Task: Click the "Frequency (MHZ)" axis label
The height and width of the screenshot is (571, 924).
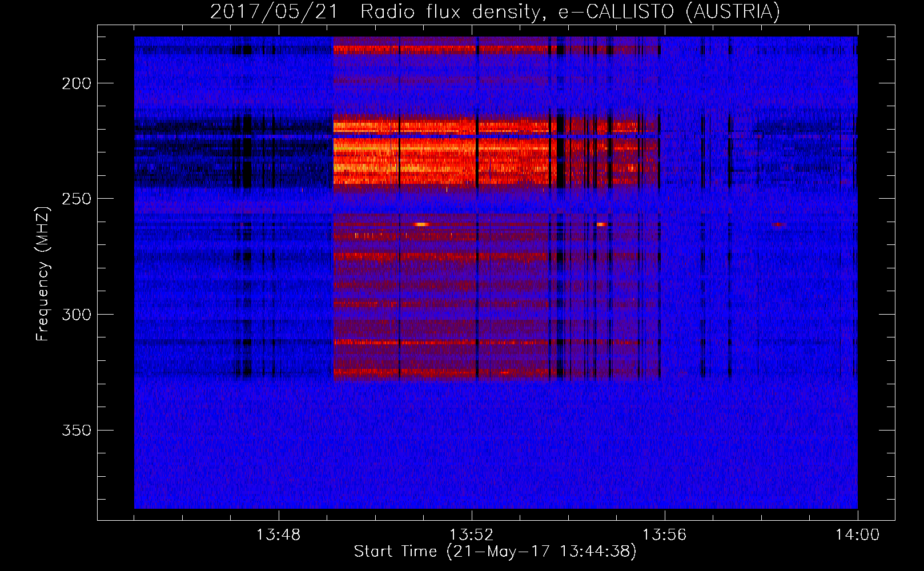Action: click(x=43, y=274)
